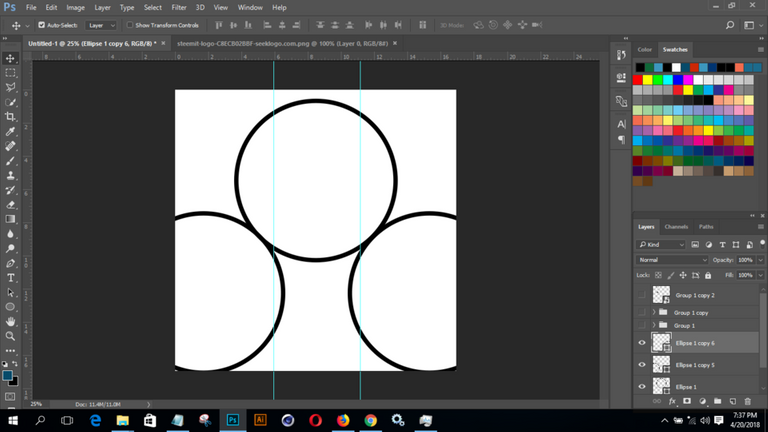Select the Crop tool
Image resolution: width=768 pixels, height=432 pixels.
coord(11,117)
